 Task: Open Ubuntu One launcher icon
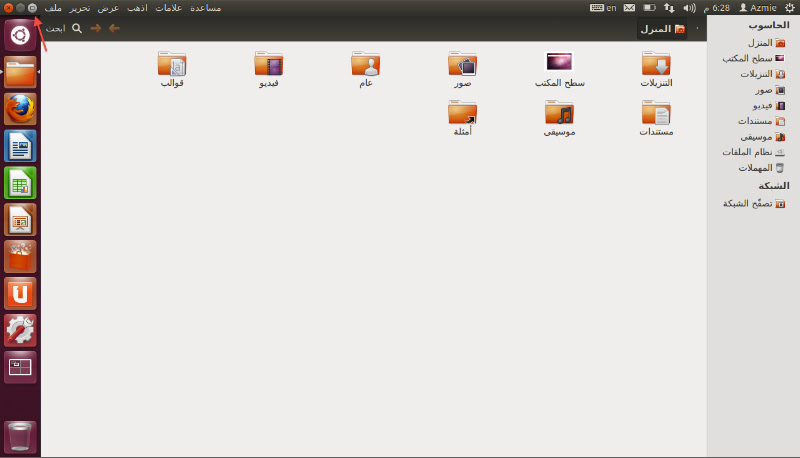(x=20, y=293)
